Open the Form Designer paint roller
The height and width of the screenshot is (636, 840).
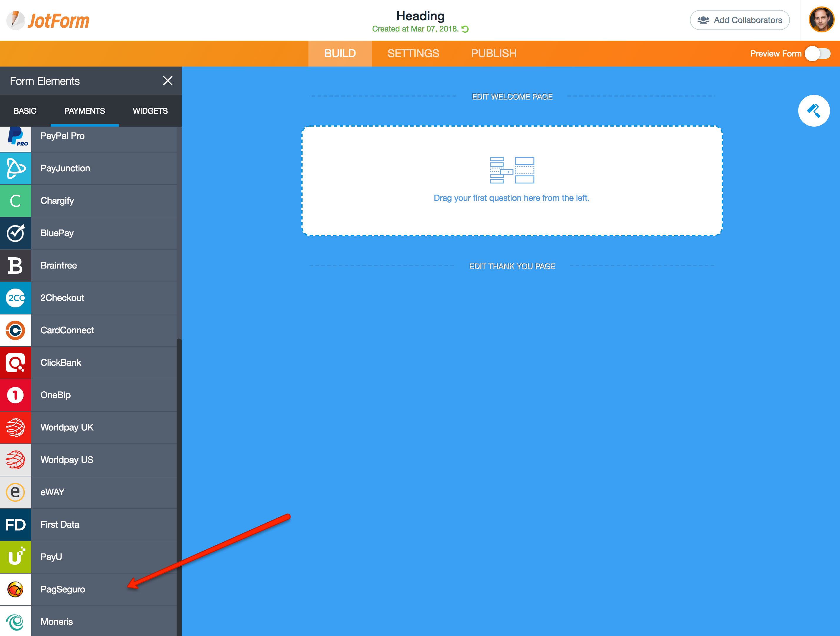(x=814, y=110)
